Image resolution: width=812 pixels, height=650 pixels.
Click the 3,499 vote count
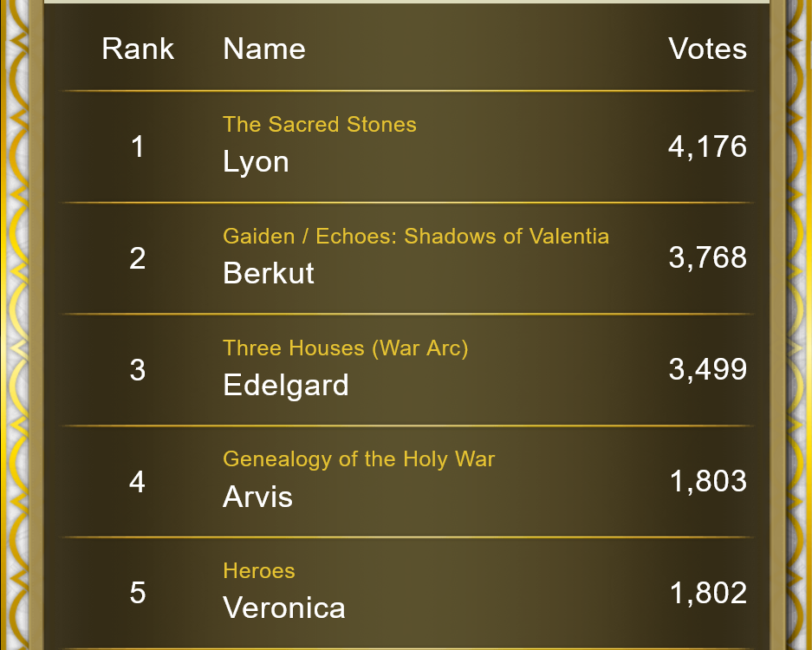pyautogui.click(x=707, y=369)
